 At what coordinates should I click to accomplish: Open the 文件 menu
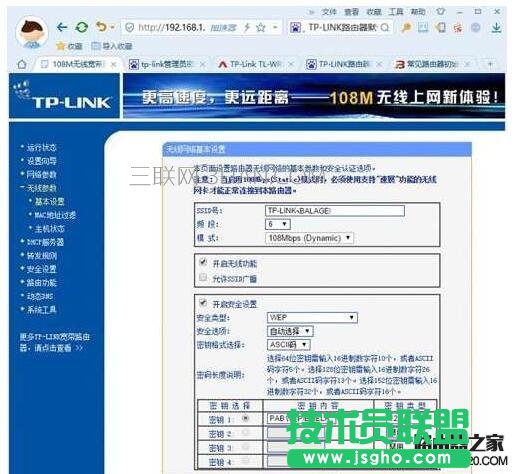tap(329, 12)
